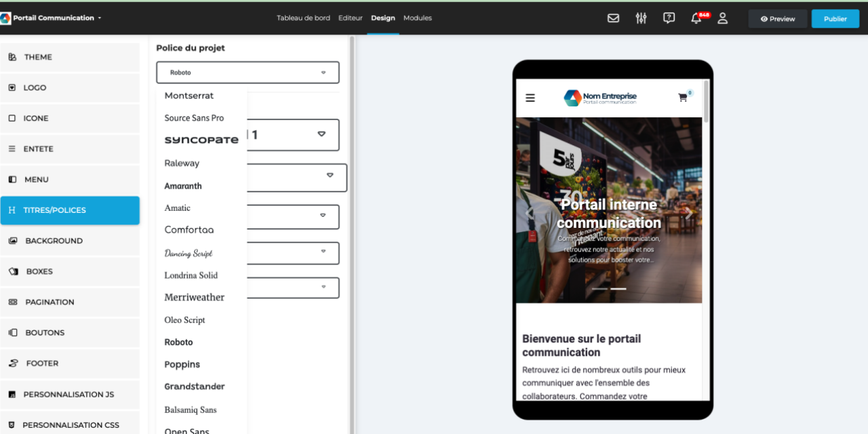
Task: Open the messages envelope icon
Action: point(613,18)
